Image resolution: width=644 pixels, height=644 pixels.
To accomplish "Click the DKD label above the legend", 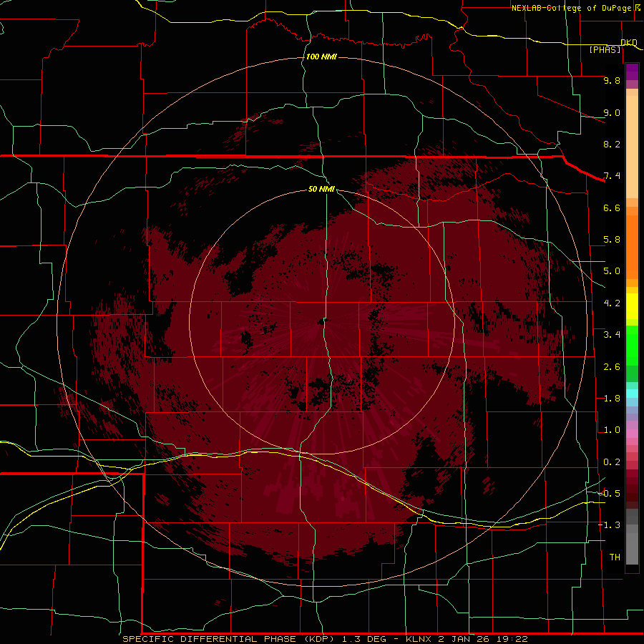I will tap(629, 42).
